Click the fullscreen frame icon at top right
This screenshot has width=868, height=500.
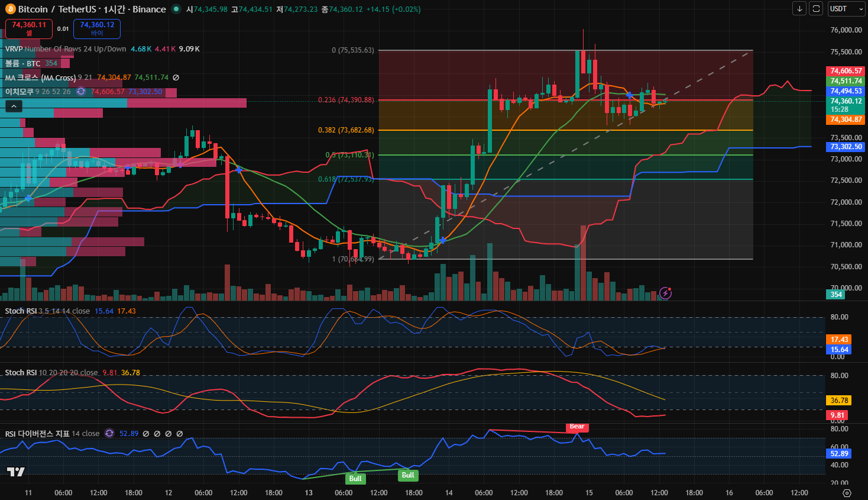pyautogui.click(x=816, y=9)
